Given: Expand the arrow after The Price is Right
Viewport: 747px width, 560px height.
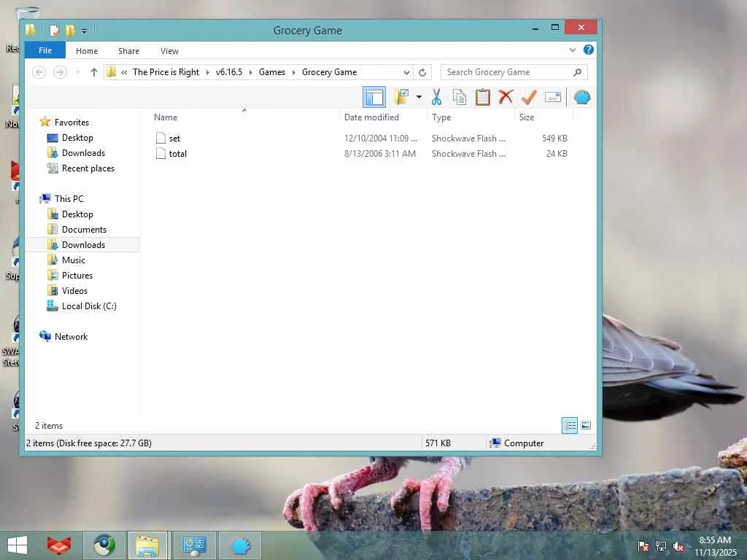Looking at the screenshot, I should coord(208,72).
